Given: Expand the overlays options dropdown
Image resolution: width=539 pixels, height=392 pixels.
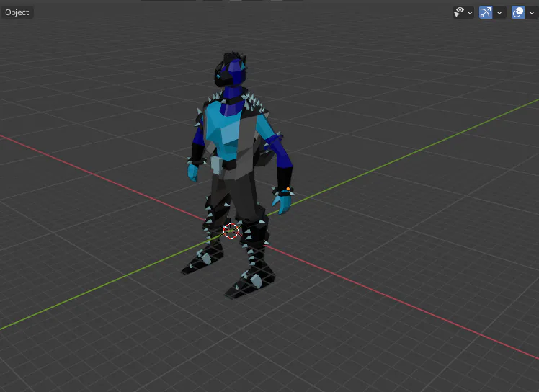Looking at the screenshot, I should click(532, 12).
